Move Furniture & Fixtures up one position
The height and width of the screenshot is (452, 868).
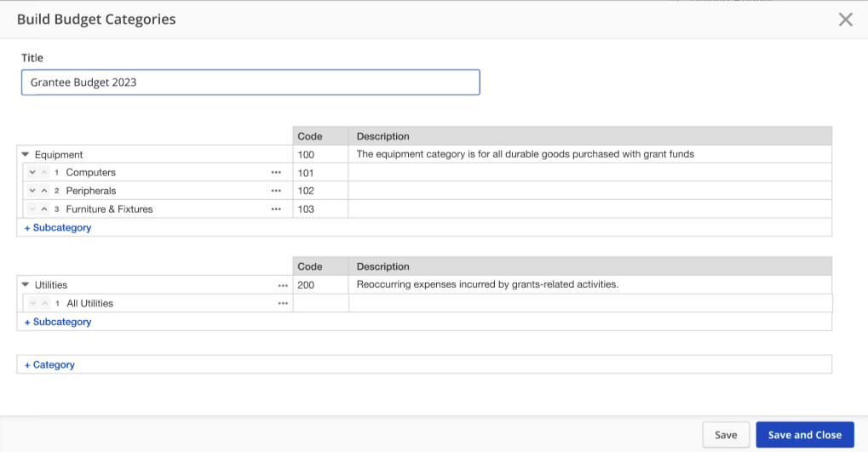tap(44, 209)
